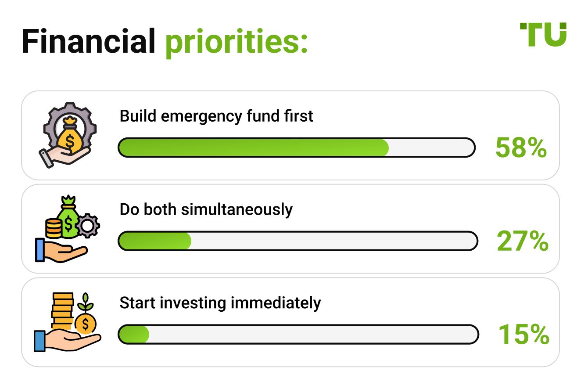
Task: Click the 15% progress bar
Action: [x=298, y=335]
